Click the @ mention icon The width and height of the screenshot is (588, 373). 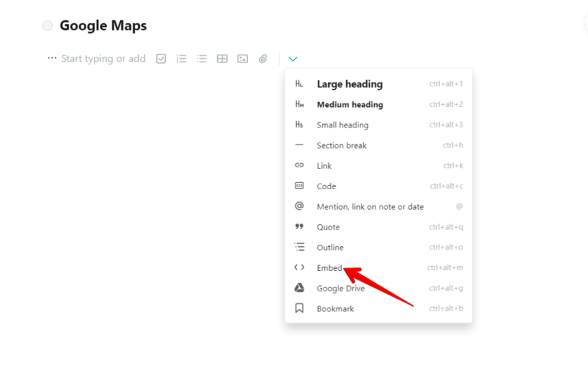click(299, 206)
